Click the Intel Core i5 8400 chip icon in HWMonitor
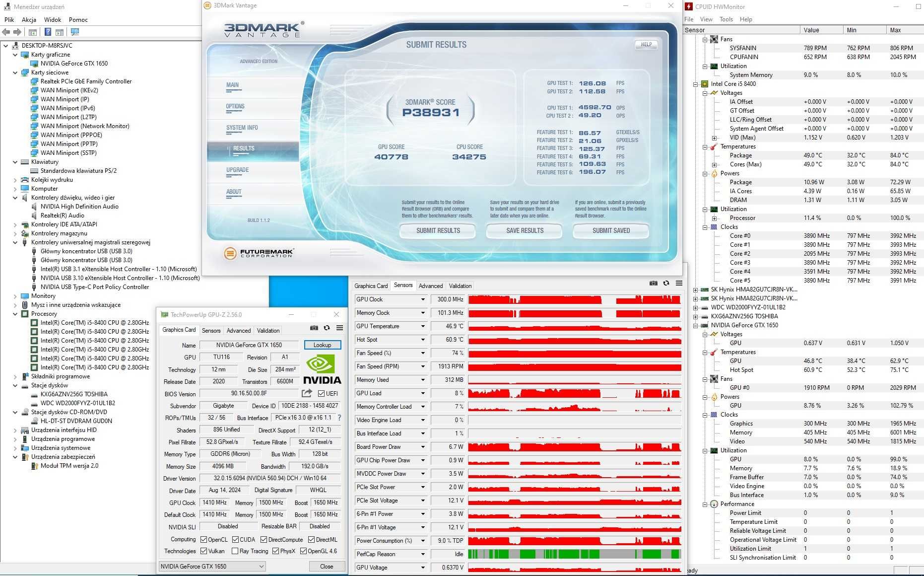Viewport: 924px width, 576px height. point(705,84)
